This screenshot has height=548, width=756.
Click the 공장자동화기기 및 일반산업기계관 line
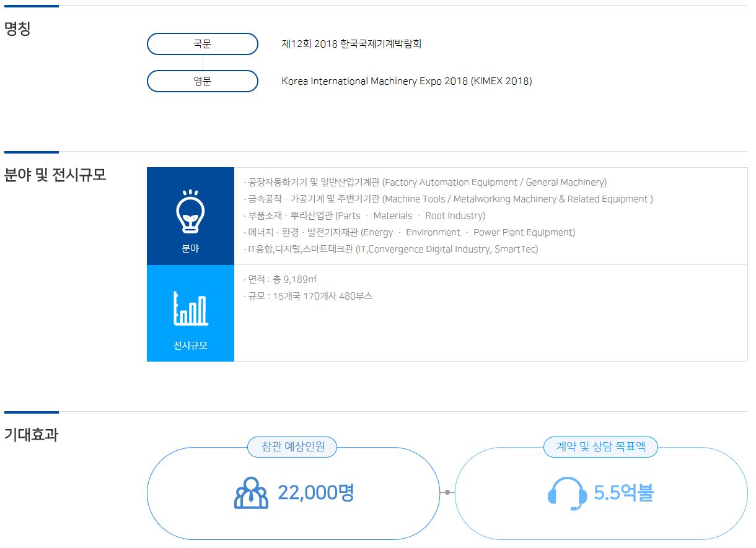pos(425,182)
